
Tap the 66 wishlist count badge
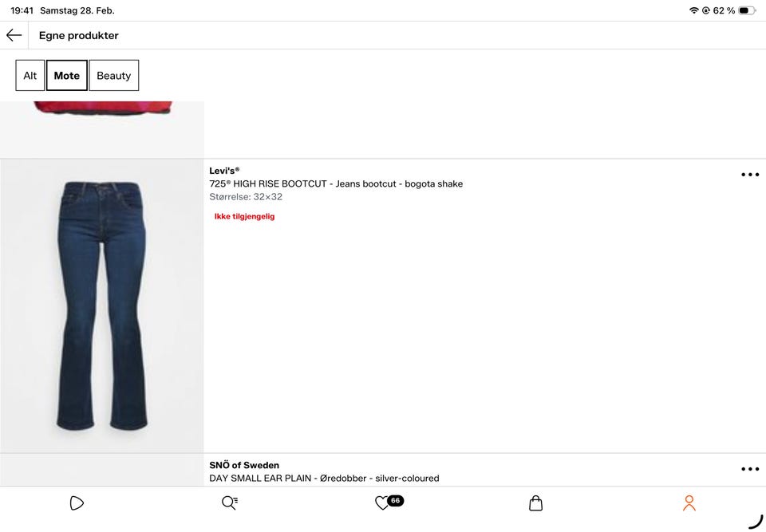pos(395,500)
